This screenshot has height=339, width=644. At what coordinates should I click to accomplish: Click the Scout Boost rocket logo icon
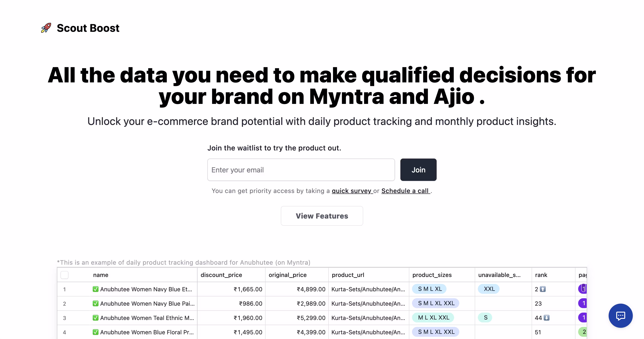click(46, 28)
